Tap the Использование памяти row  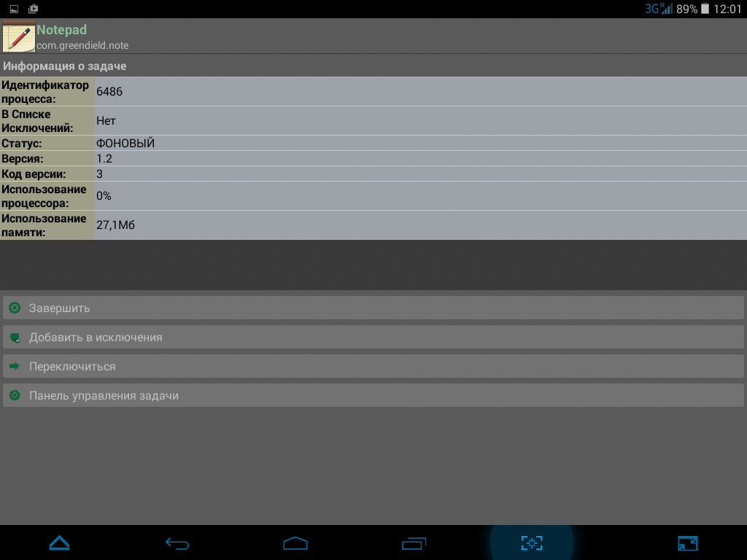click(373, 225)
